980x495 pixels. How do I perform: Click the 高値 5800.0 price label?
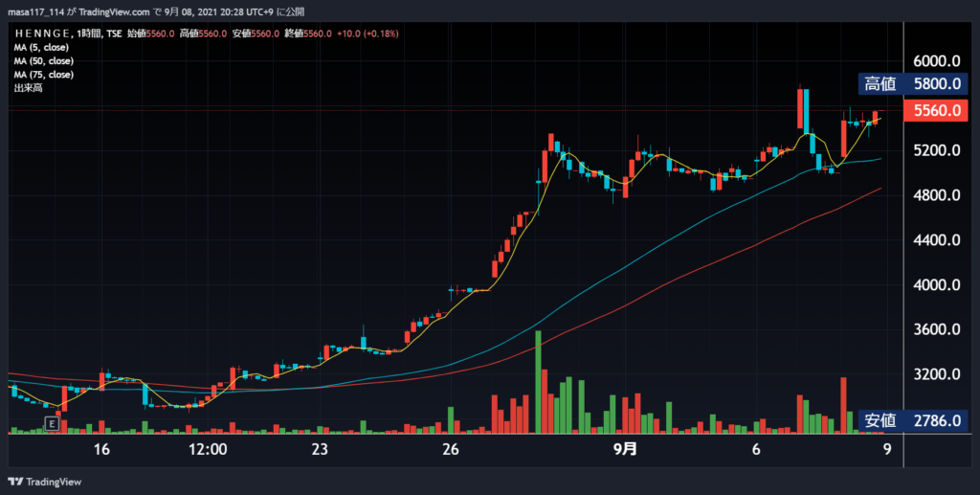[x=913, y=83]
